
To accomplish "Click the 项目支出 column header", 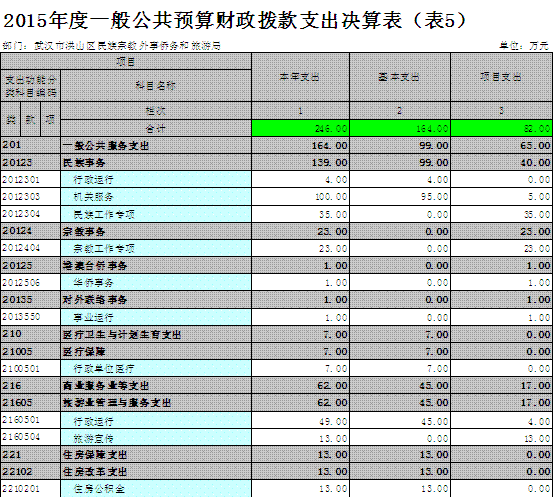I will point(502,77).
